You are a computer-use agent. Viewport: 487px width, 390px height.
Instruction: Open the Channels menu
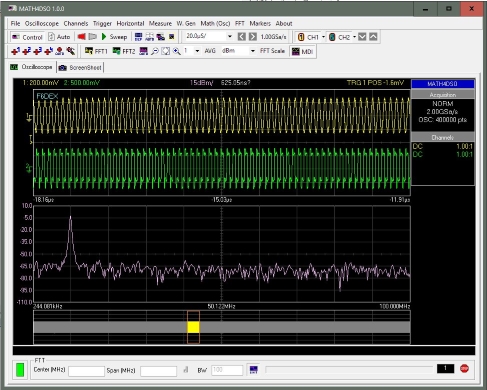click(x=76, y=23)
